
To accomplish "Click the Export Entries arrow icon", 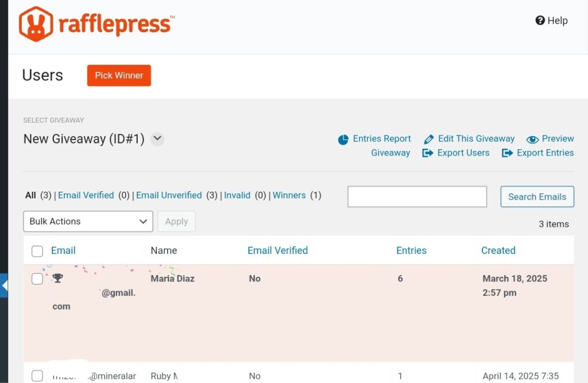I will [x=507, y=153].
